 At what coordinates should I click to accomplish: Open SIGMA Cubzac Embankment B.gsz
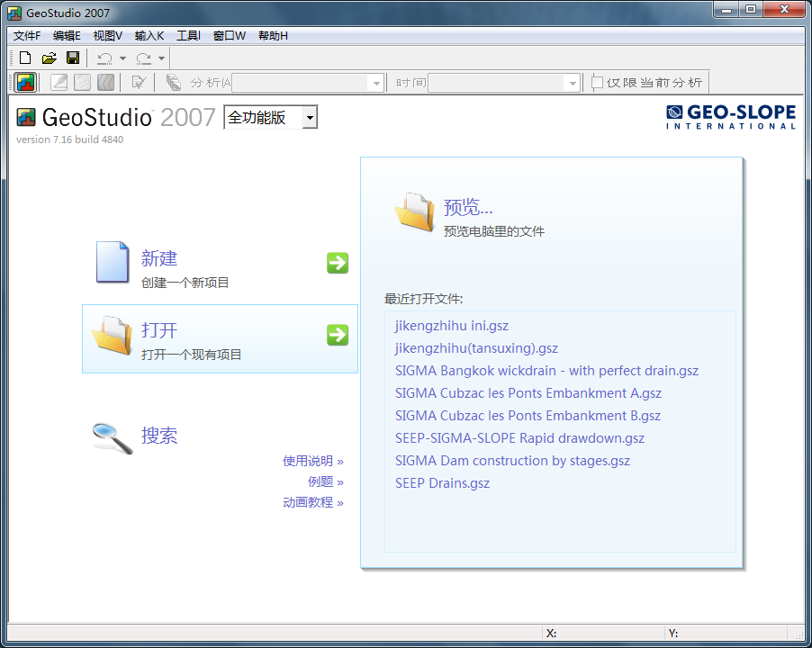tap(528, 416)
